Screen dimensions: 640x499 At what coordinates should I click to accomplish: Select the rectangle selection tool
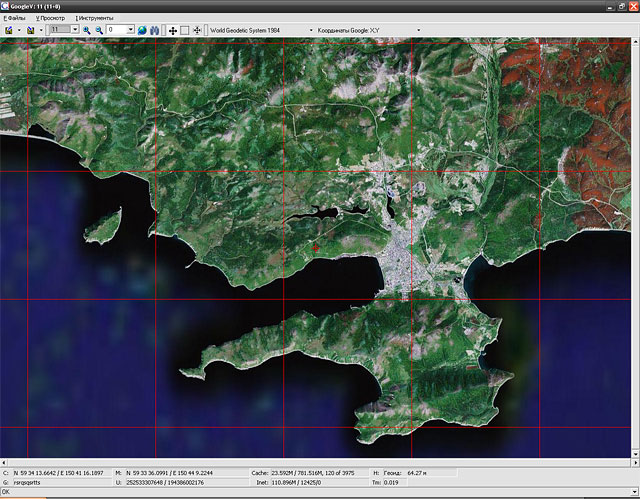point(184,30)
